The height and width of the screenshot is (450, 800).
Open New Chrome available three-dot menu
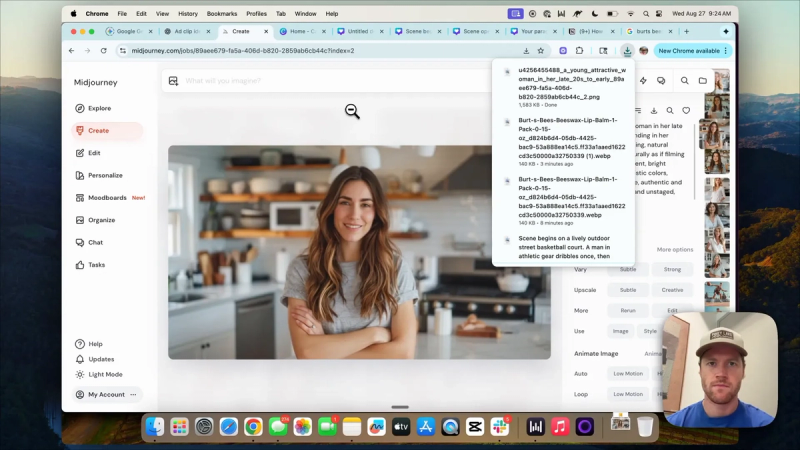tap(726, 51)
